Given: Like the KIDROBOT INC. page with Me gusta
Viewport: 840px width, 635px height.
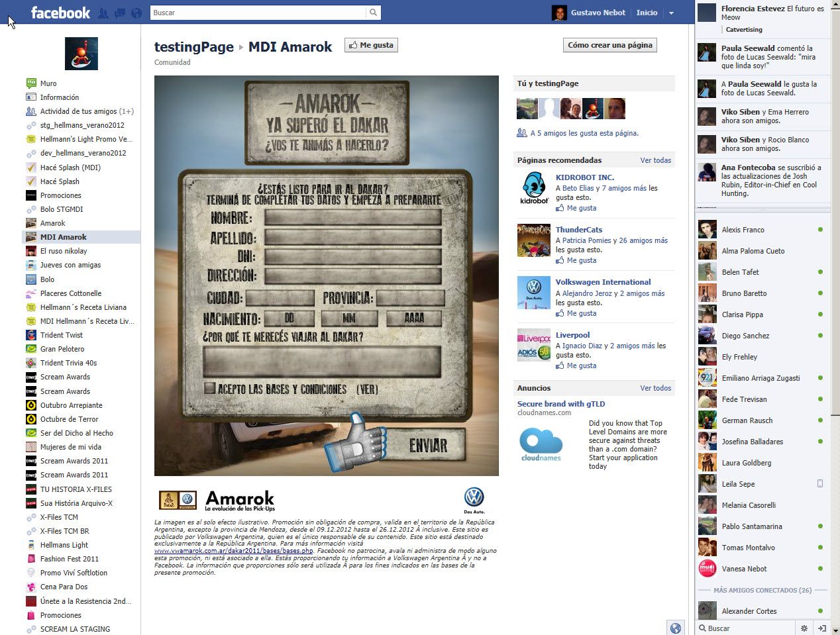Looking at the screenshot, I should tap(582, 208).
